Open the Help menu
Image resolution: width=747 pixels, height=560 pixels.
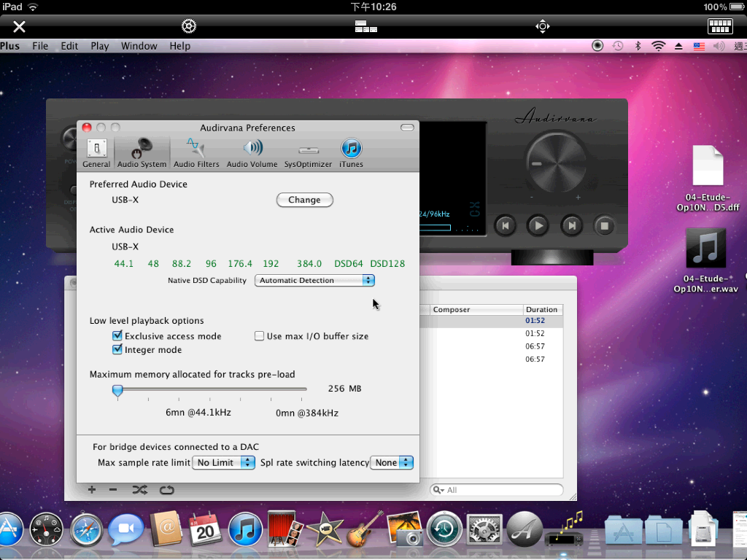pyautogui.click(x=179, y=46)
